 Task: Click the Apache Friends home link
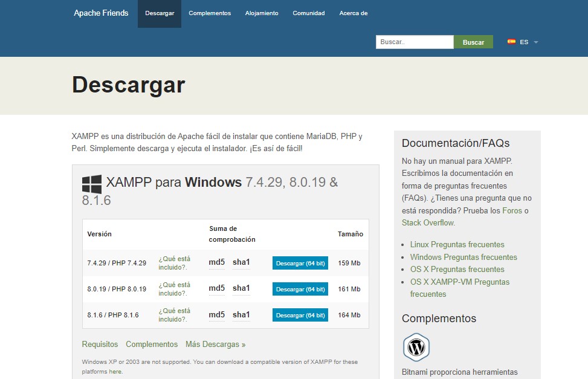point(100,13)
